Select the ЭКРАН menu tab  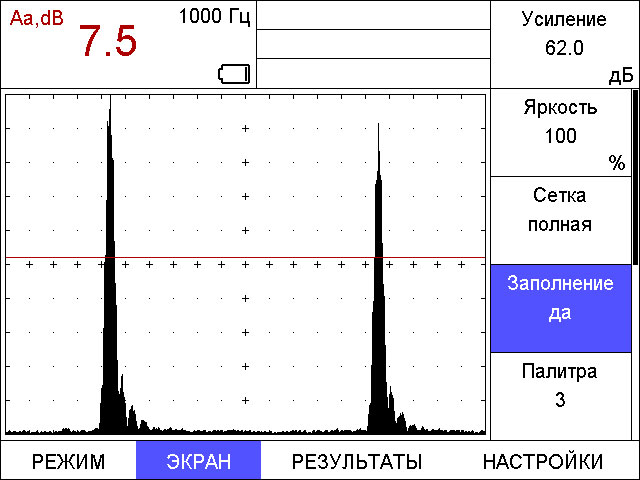pos(198,461)
